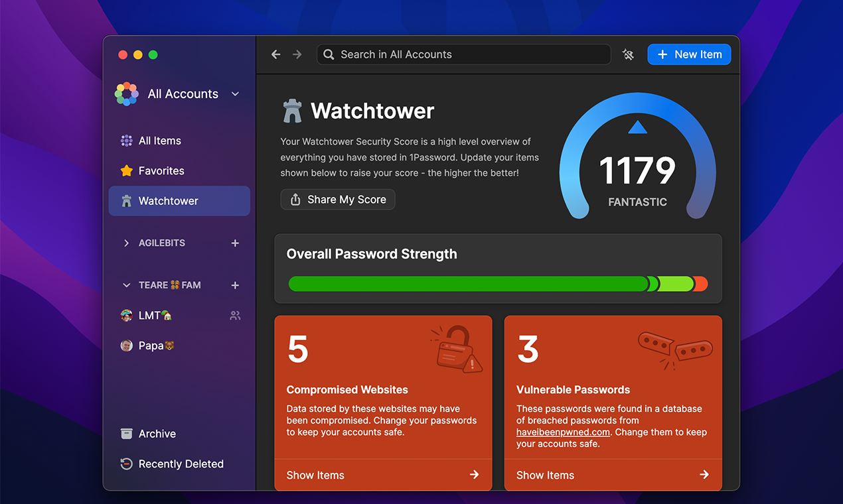This screenshot has width=843, height=504.
Task: Go forward with the right arrow
Action: point(297,54)
